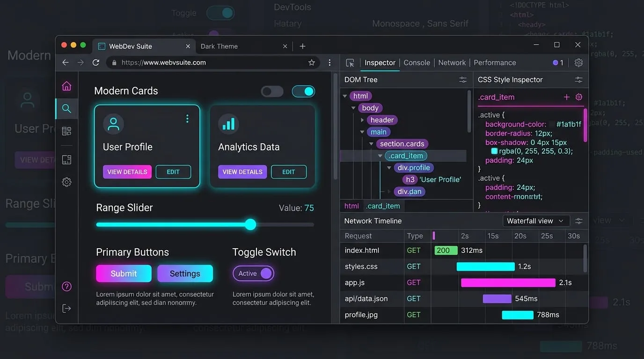Open the pink gear next to .card_item

[x=578, y=97]
